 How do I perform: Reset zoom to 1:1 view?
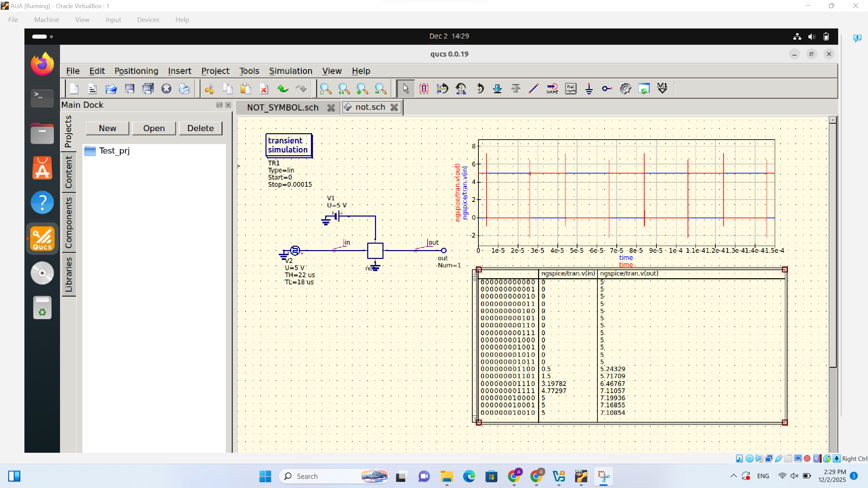click(344, 89)
